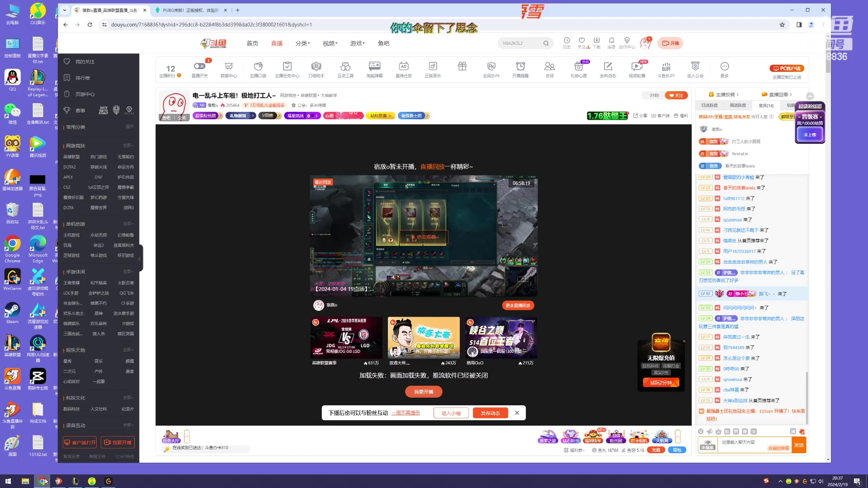
Task: Toggle the 直播开关 live switch
Action: (199, 66)
